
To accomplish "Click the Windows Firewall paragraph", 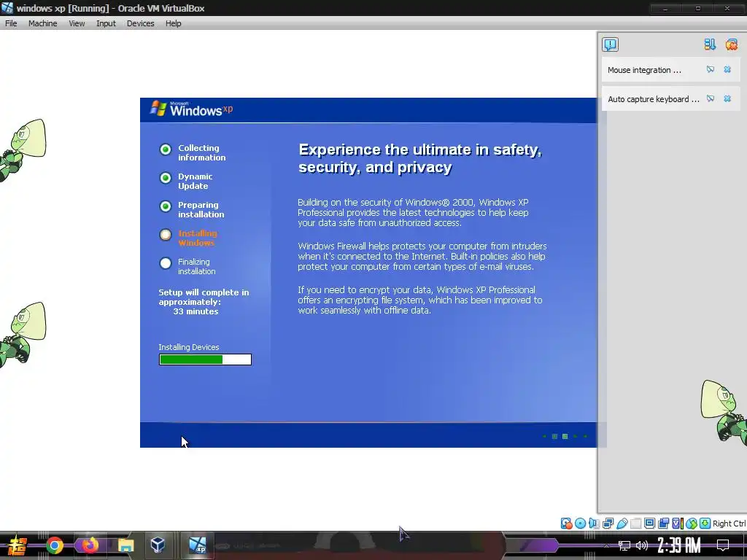I will (x=422, y=256).
